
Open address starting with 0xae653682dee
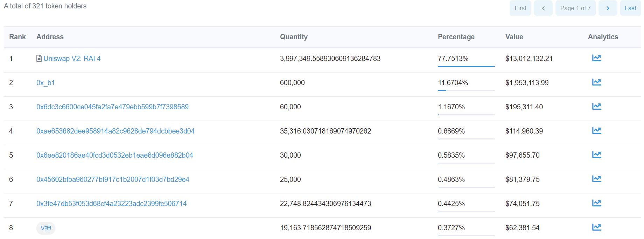115,131
